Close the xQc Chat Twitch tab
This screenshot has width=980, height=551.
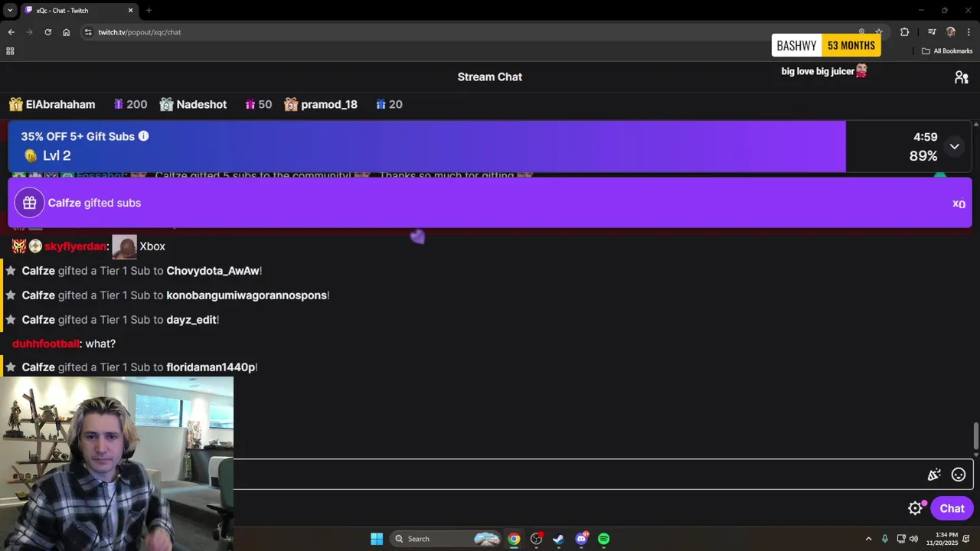click(130, 11)
